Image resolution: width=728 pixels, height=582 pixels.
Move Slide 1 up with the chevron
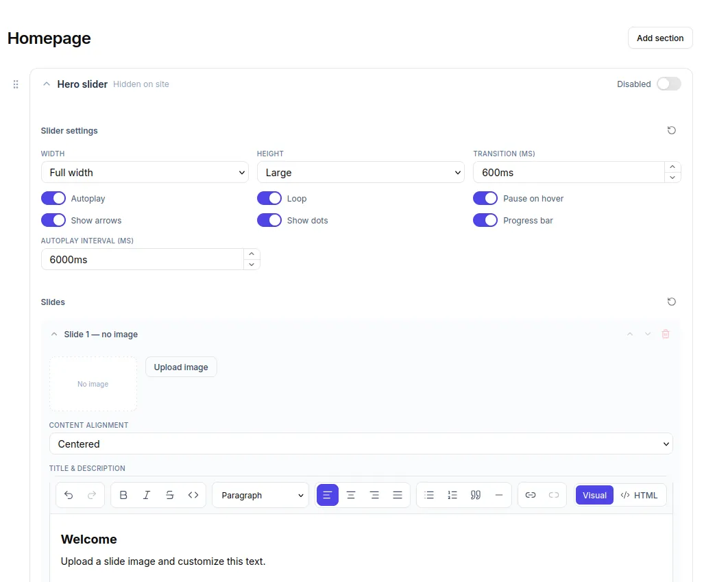(x=630, y=334)
